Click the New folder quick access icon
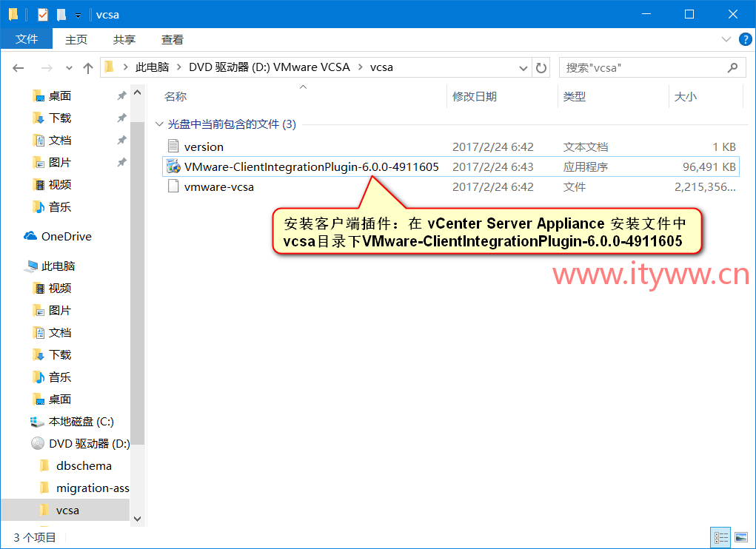 click(61, 15)
